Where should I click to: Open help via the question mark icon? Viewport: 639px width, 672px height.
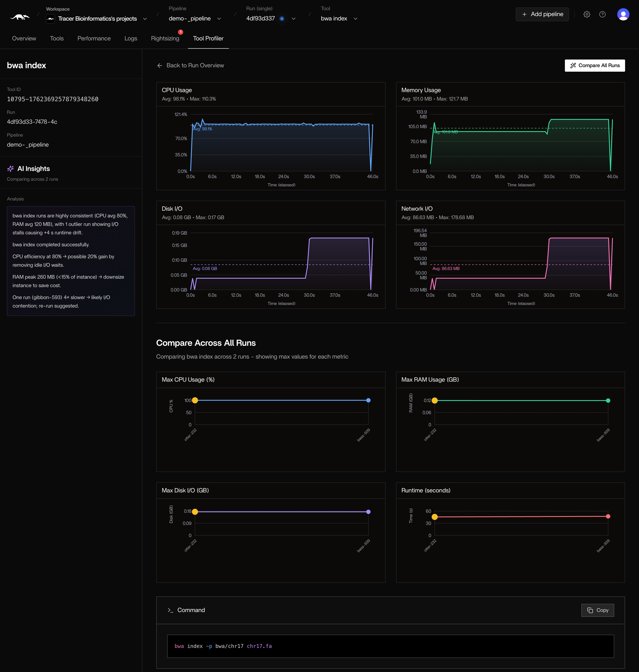pos(602,14)
